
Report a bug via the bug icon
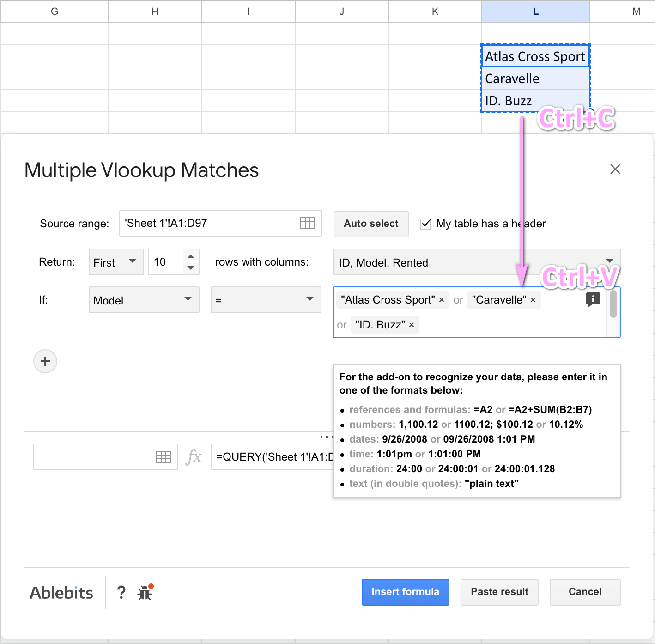point(145,593)
